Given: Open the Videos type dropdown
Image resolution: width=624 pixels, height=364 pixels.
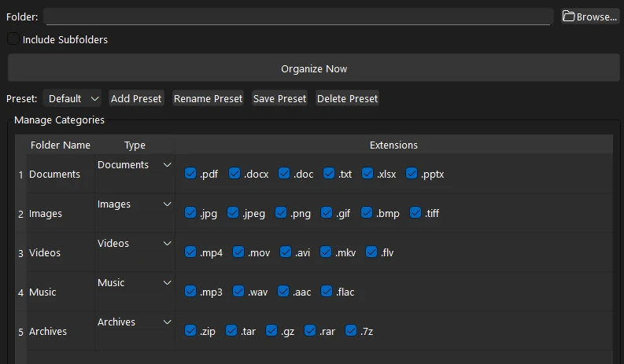Looking at the screenshot, I should tap(135, 244).
